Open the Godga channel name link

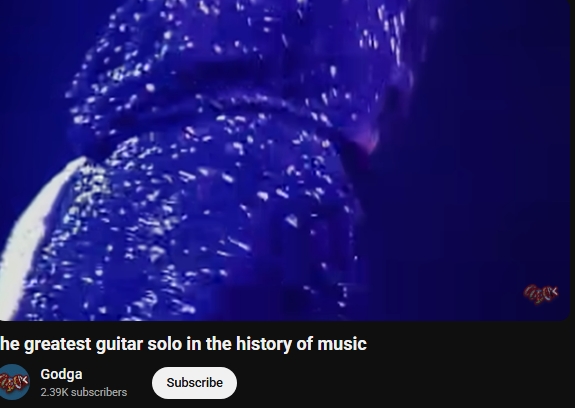click(61, 374)
